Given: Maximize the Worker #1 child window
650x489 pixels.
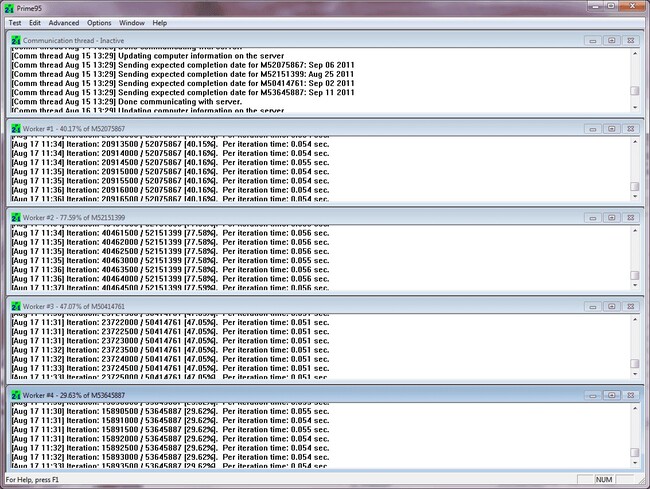Looking at the screenshot, I should tap(611, 129).
